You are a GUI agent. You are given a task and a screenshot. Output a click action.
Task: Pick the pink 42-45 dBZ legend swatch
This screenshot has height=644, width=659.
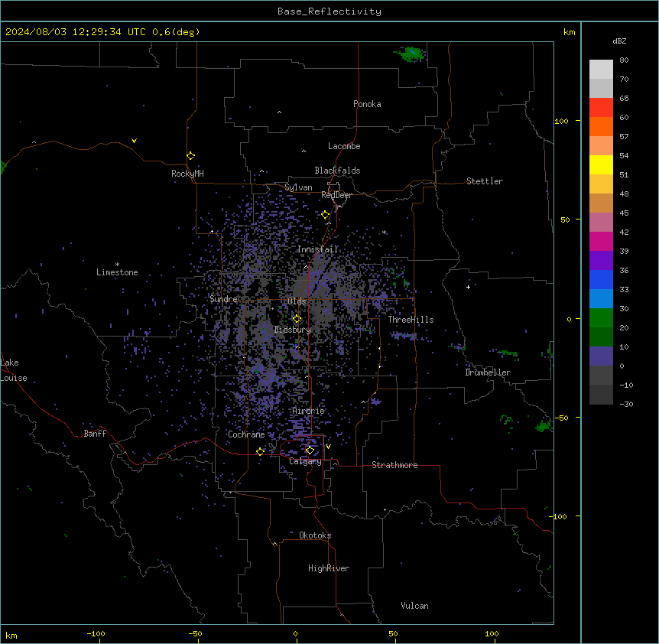(601, 223)
